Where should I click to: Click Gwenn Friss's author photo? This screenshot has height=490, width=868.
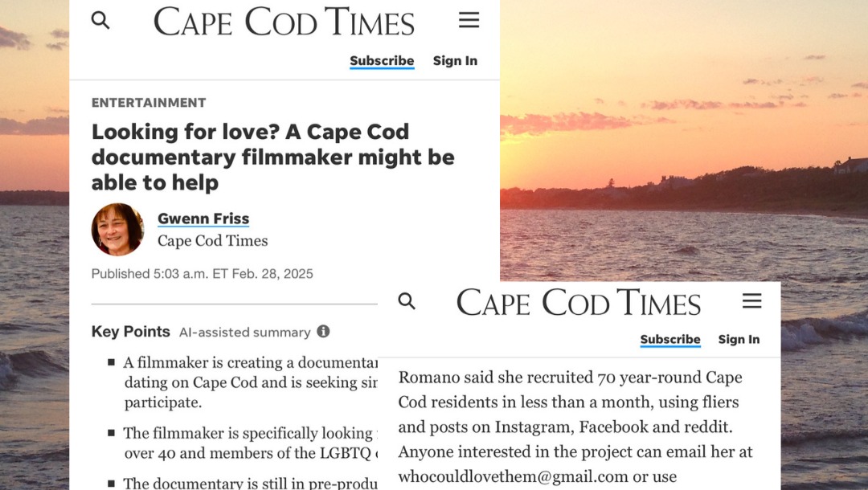click(117, 229)
